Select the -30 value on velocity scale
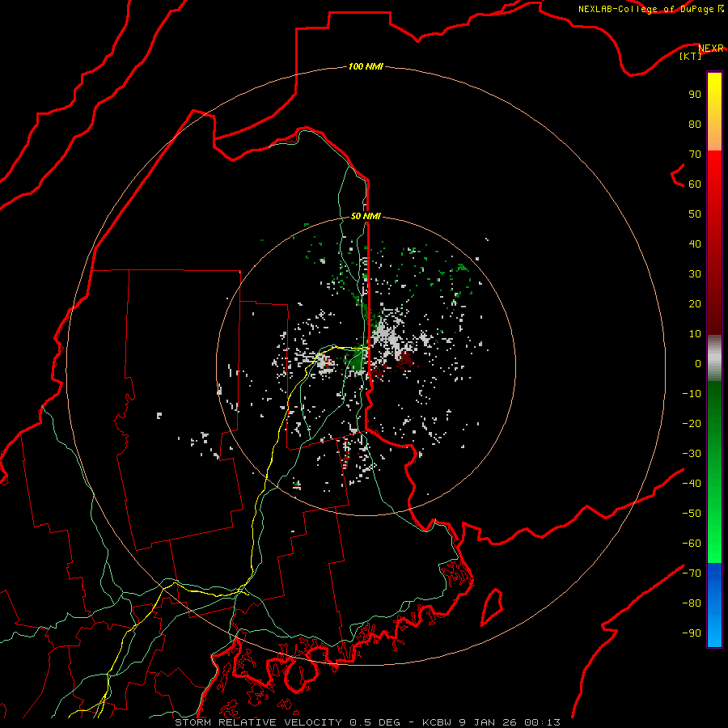 (692, 454)
